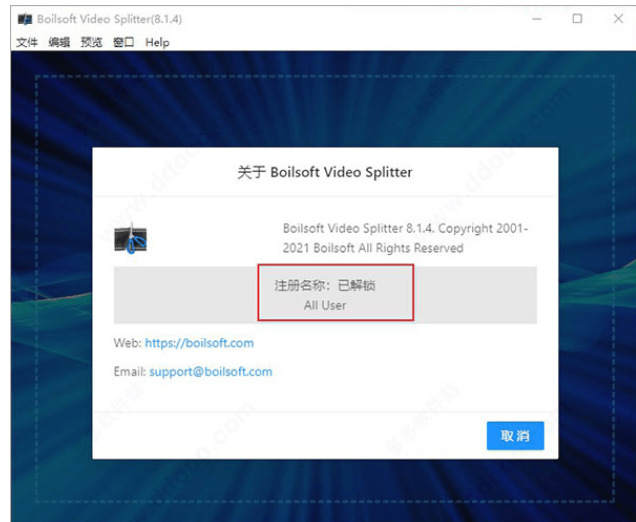
Task: Click the Email: label
Action: (130, 372)
